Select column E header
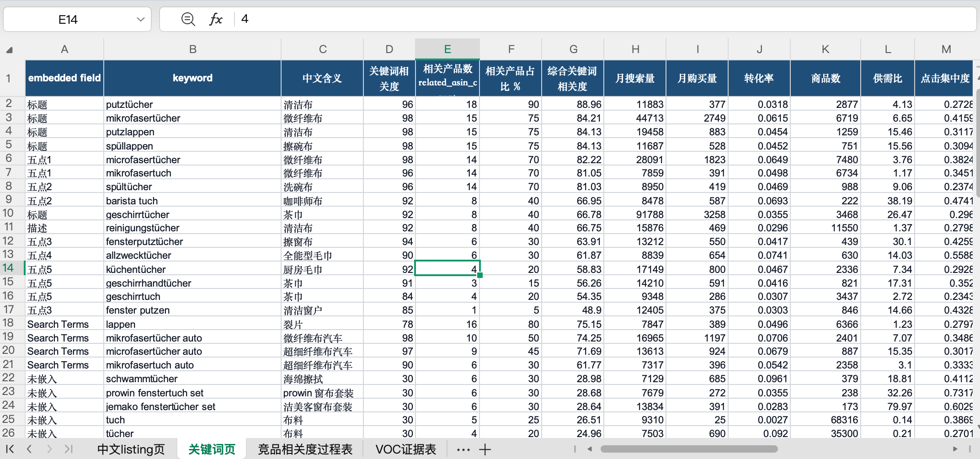980x459 pixels. point(447,49)
